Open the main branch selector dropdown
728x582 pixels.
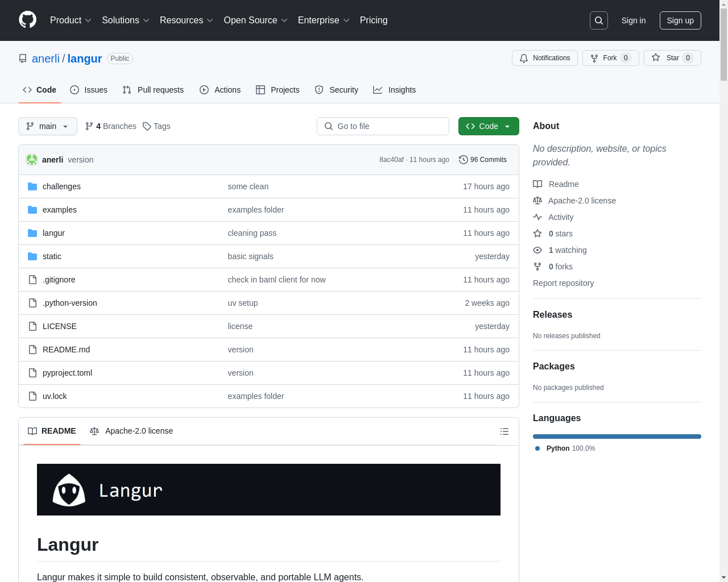(x=48, y=126)
